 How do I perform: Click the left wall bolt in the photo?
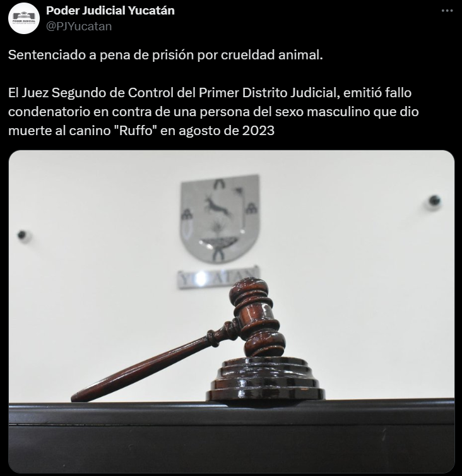tap(22, 235)
